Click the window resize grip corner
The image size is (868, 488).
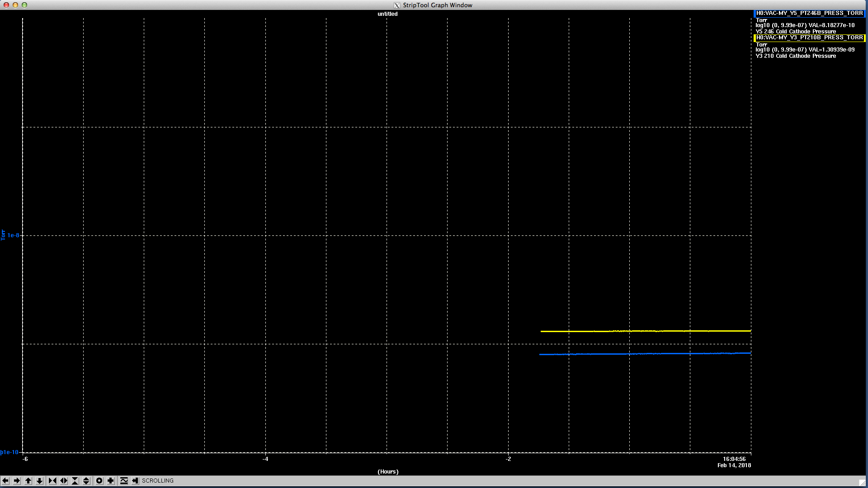tap(862, 483)
